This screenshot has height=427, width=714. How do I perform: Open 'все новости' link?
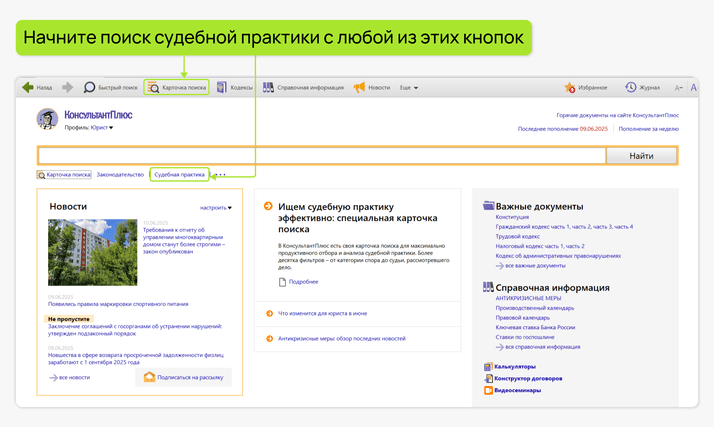point(70,377)
